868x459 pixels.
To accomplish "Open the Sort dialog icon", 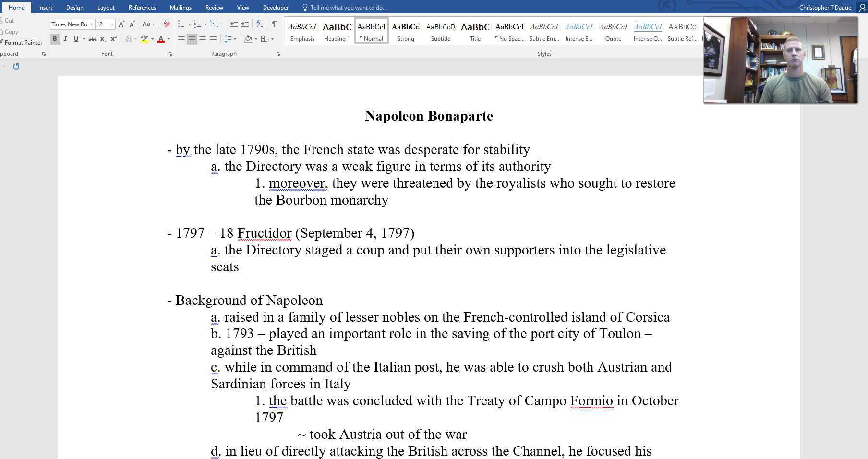I will click(260, 23).
